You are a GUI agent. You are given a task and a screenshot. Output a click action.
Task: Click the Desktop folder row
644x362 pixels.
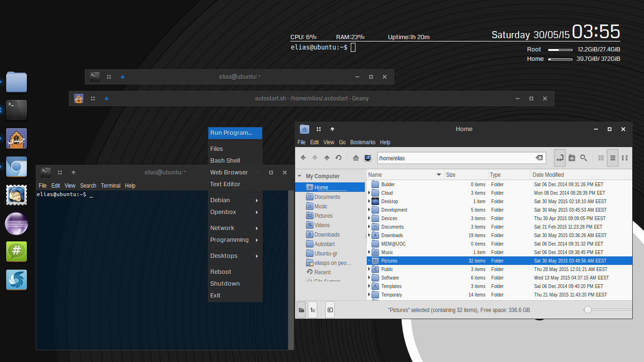tap(499, 201)
